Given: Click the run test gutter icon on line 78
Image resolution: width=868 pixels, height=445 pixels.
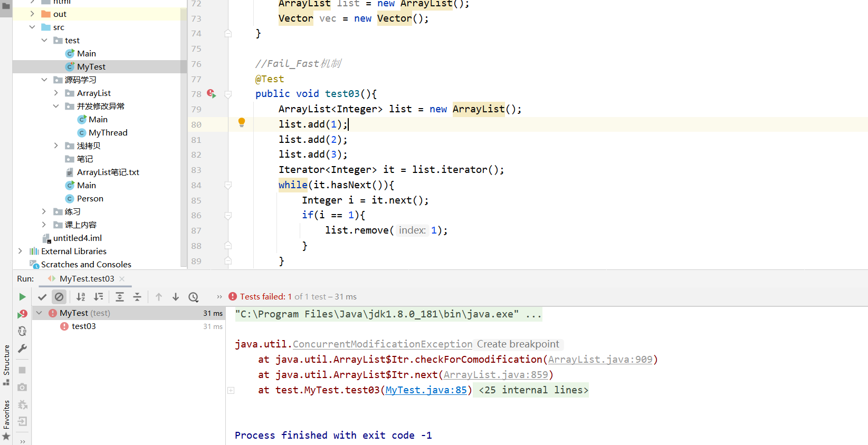Looking at the screenshot, I should 211,93.
